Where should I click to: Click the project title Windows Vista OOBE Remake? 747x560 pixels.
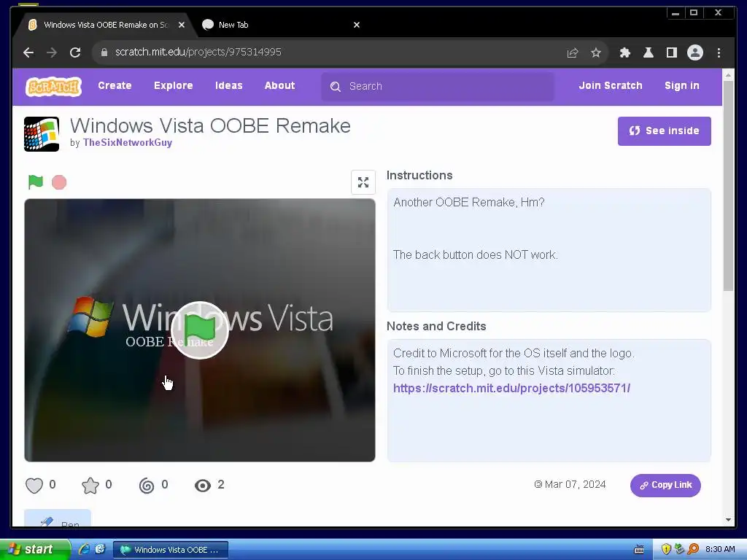(210, 125)
